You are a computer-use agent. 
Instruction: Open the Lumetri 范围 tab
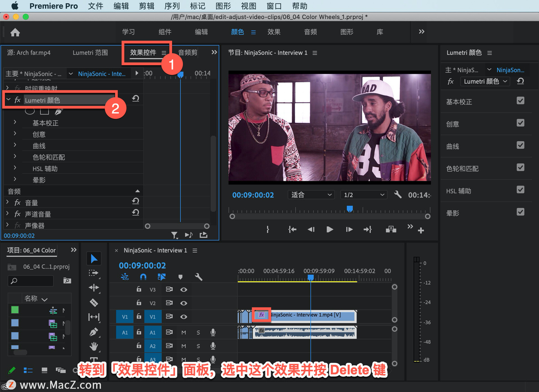(x=90, y=53)
